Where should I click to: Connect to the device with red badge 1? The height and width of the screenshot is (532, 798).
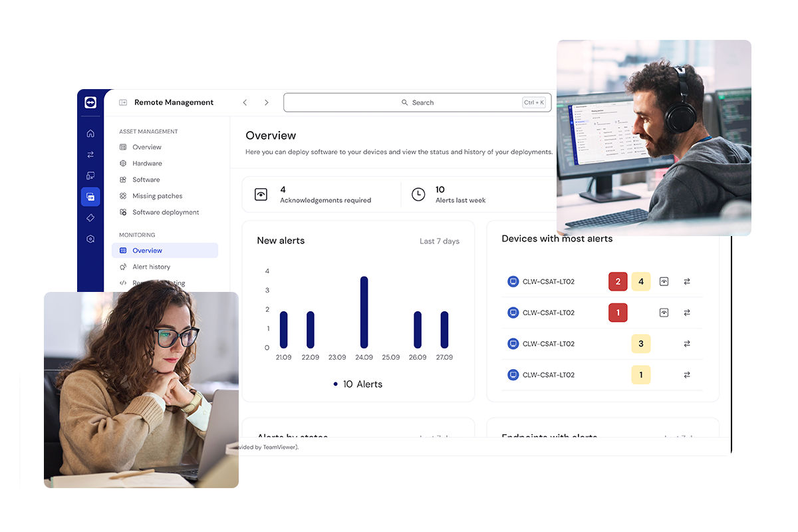point(687,313)
